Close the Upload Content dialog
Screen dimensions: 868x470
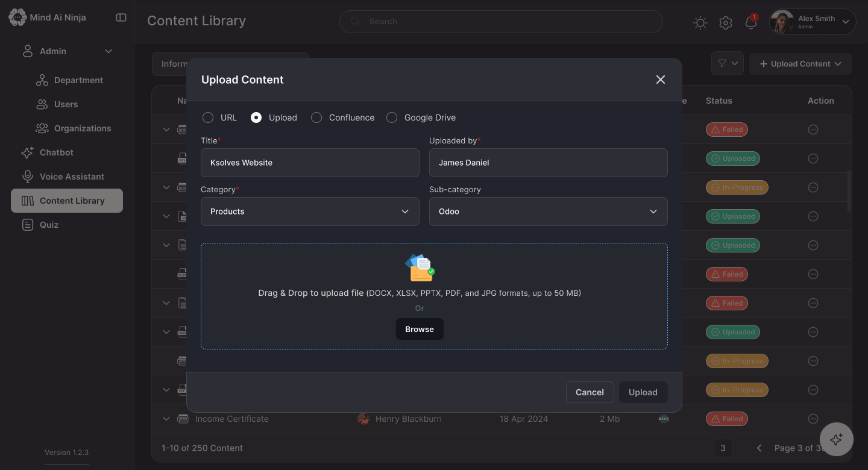(661, 80)
